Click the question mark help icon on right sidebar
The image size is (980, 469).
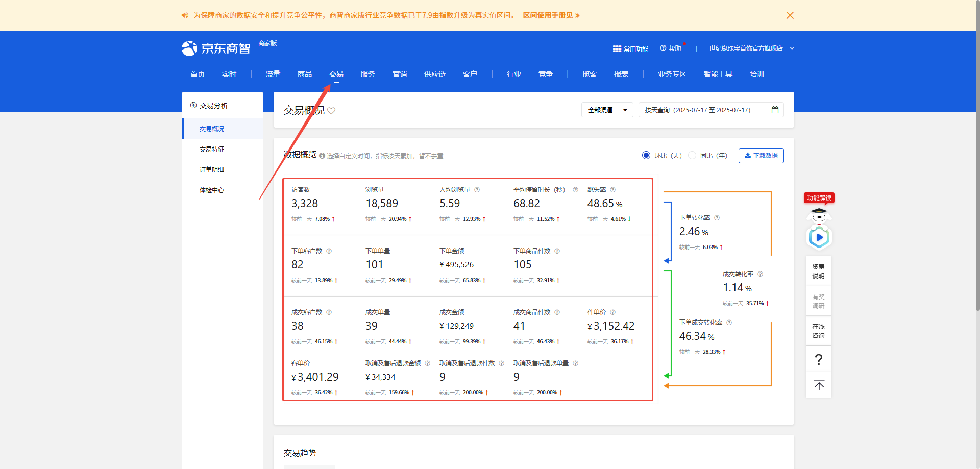pos(819,360)
